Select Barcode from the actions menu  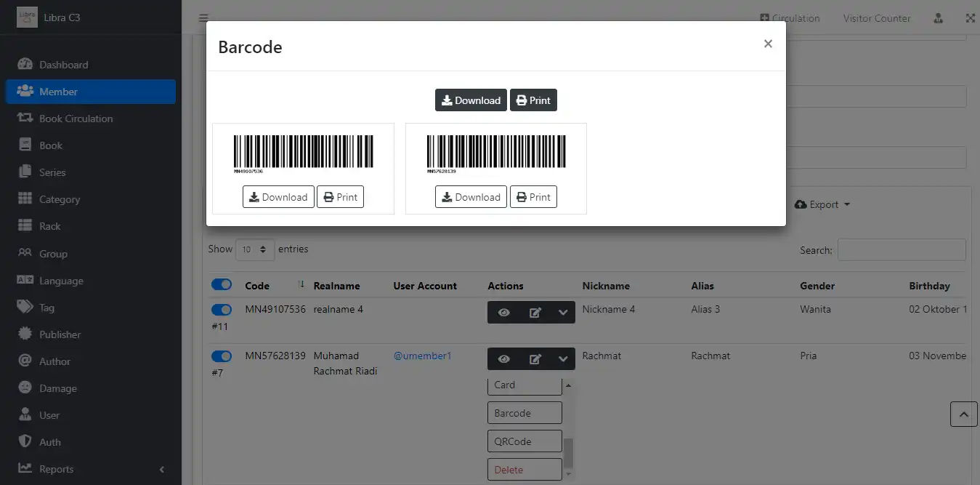[x=525, y=413]
